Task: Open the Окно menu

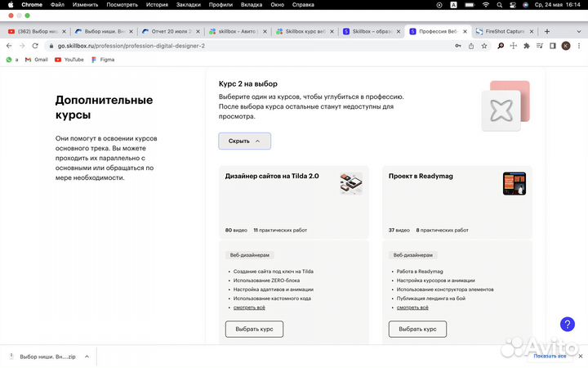Action: (x=278, y=5)
